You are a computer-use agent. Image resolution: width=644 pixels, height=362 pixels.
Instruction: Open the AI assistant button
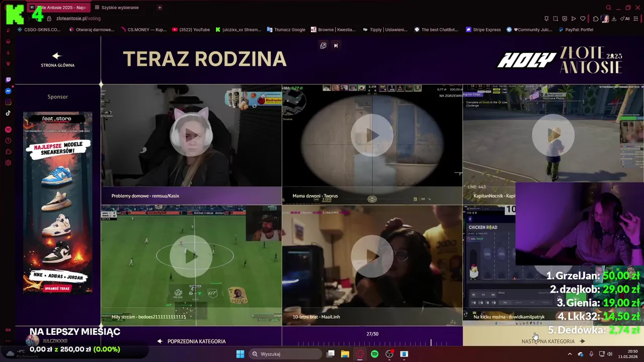coord(625,19)
